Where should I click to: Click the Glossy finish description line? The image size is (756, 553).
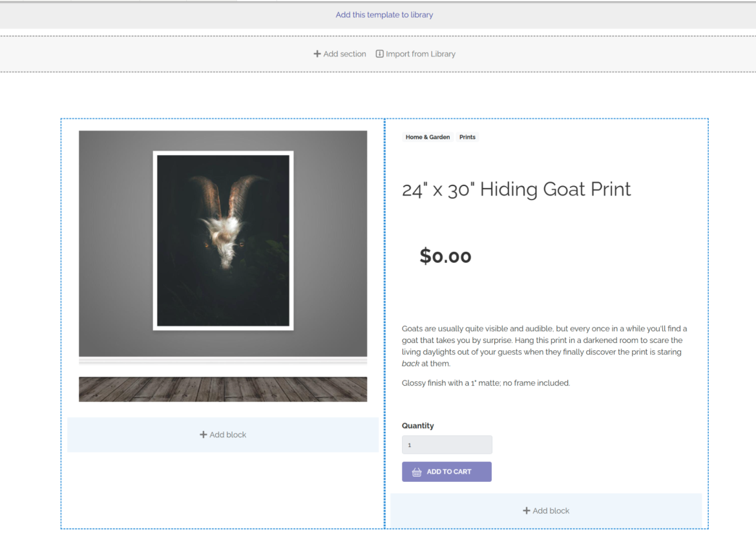click(x=485, y=383)
